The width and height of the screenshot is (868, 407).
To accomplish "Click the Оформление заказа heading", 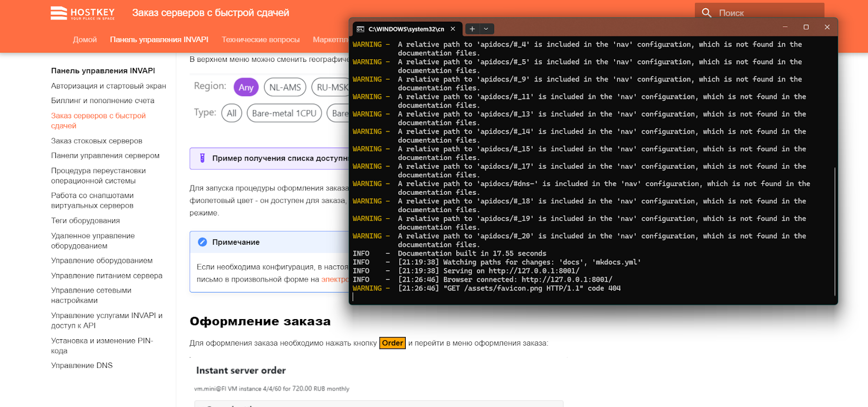I will [x=260, y=321].
